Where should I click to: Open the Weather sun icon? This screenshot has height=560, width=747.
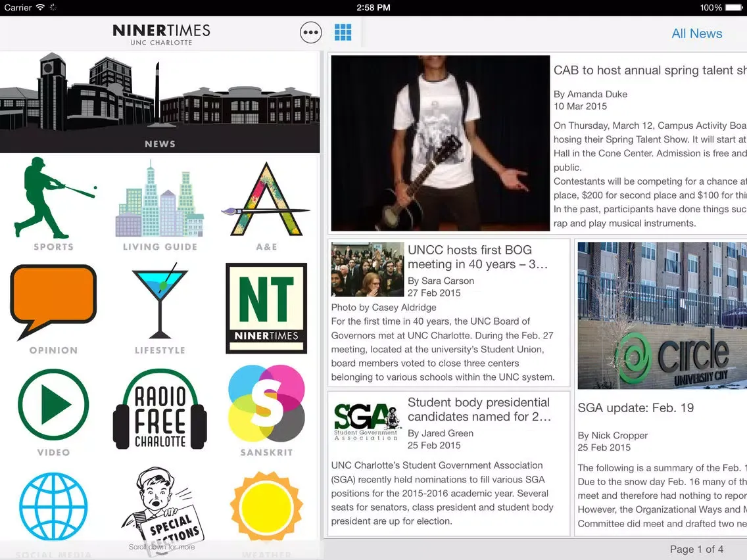click(x=266, y=507)
